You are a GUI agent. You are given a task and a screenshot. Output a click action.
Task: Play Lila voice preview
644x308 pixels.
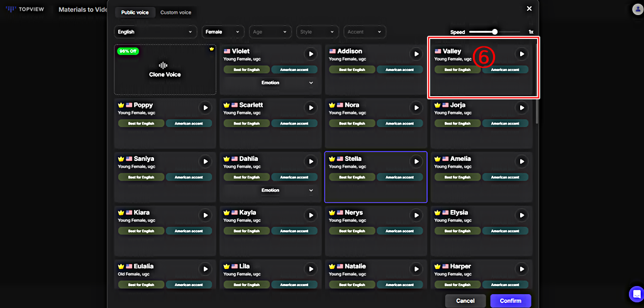(x=311, y=269)
